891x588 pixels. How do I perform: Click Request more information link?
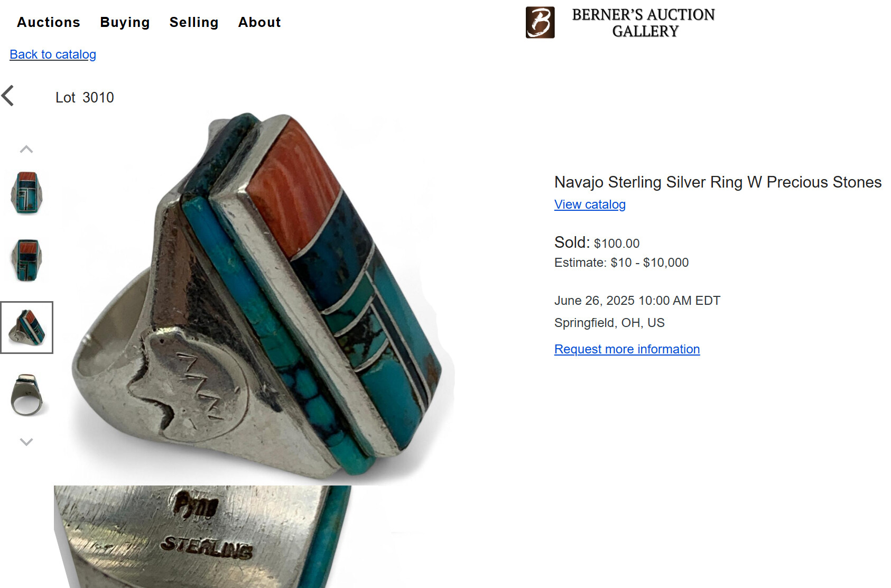point(627,349)
